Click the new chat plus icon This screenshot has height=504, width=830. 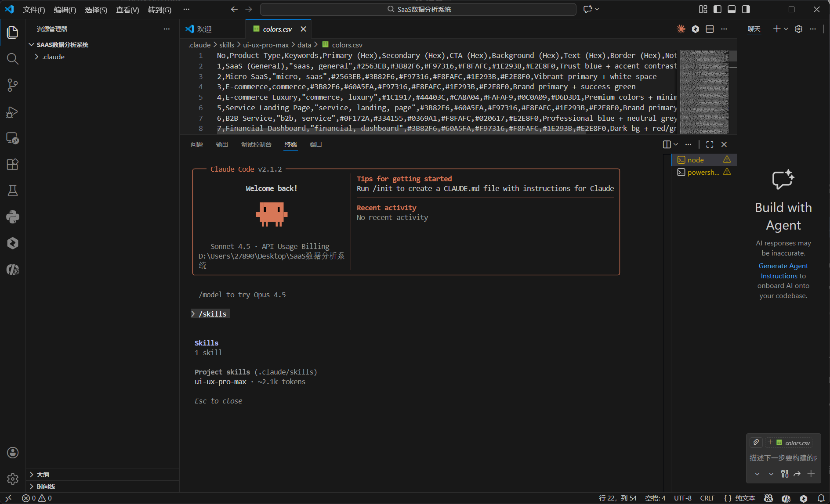point(777,29)
